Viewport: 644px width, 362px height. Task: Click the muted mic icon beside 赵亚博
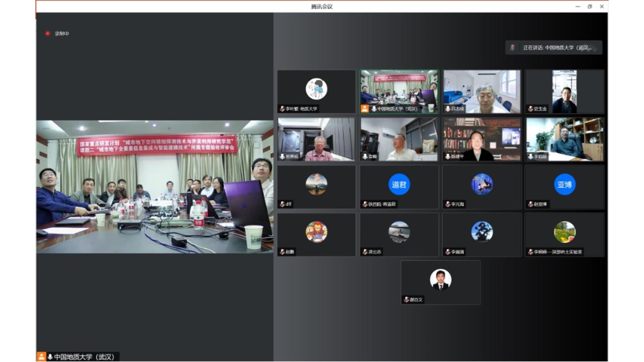tap(530, 204)
